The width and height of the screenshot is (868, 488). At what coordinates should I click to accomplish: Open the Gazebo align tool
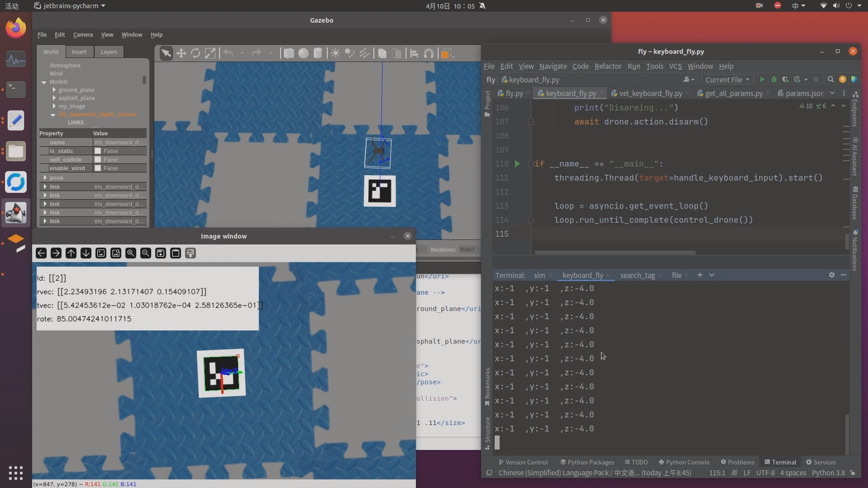click(x=414, y=53)
